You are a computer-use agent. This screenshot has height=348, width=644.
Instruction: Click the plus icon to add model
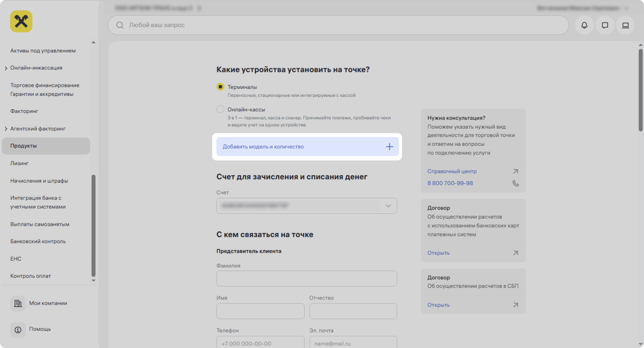point(389,146)
